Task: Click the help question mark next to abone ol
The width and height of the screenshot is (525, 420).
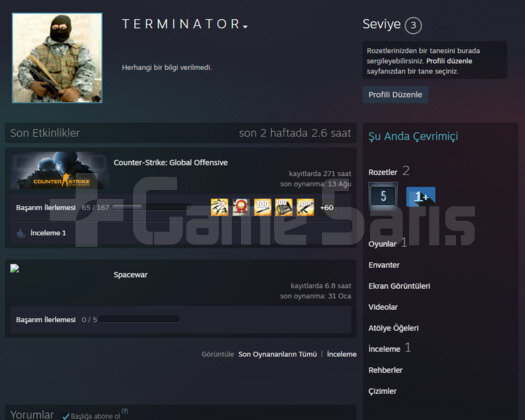Action: click(x=125, y=411)
